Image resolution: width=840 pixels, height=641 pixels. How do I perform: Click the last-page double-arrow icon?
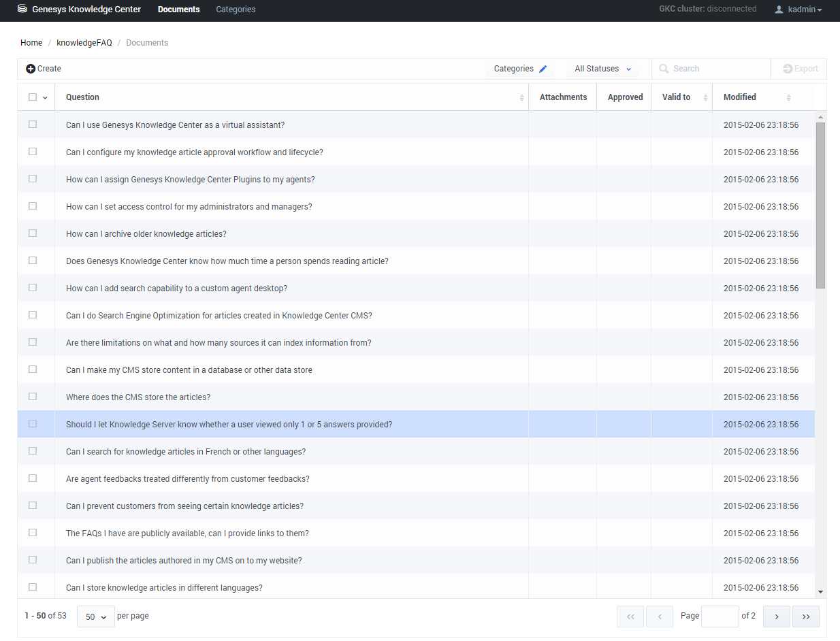point(806,616)
